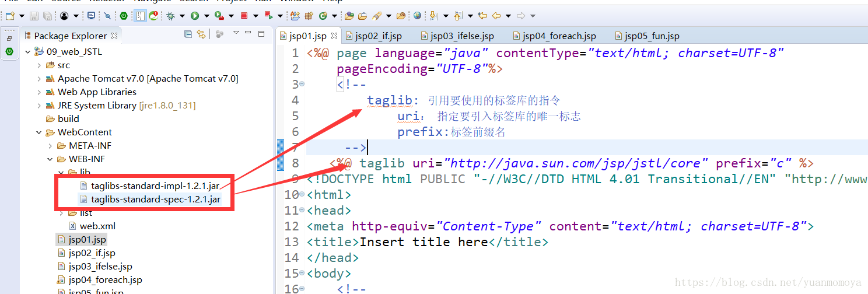Viewport: 868px width, 294px height.
Task: Toggle the highlighted line-number toolbar button
Action: (x=140, y=16)
